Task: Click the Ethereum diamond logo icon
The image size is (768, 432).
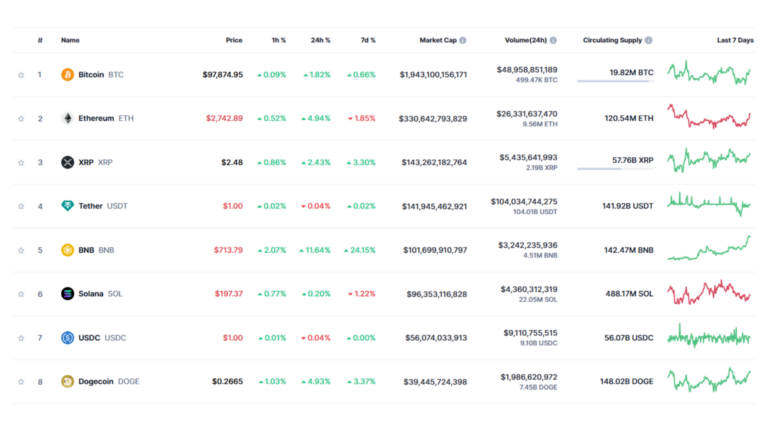Action: coord(68,119)
